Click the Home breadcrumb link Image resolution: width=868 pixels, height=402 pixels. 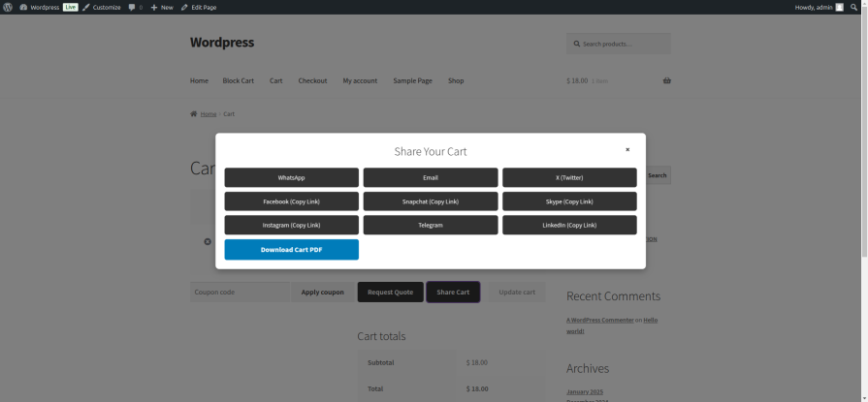pyautogui.click(x=209, y=114)
